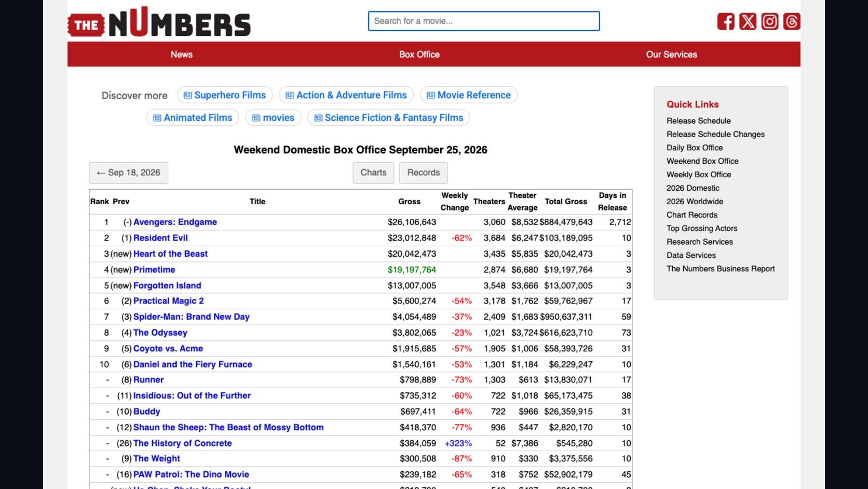868x489 pixels.
Task: Open The Odyssey movie link
Action: [x=160, y=333]
